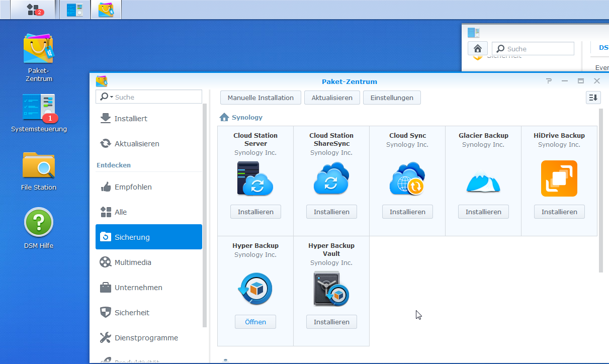609x364 pixels.
Task: Click the Entdecken sidebar heading
Action: click(114, 165)
